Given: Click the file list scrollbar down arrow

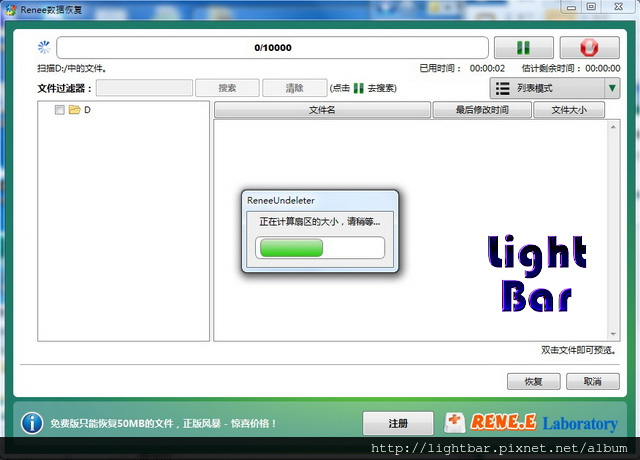Looking at the screenshot, I should (x=613, y=334).
